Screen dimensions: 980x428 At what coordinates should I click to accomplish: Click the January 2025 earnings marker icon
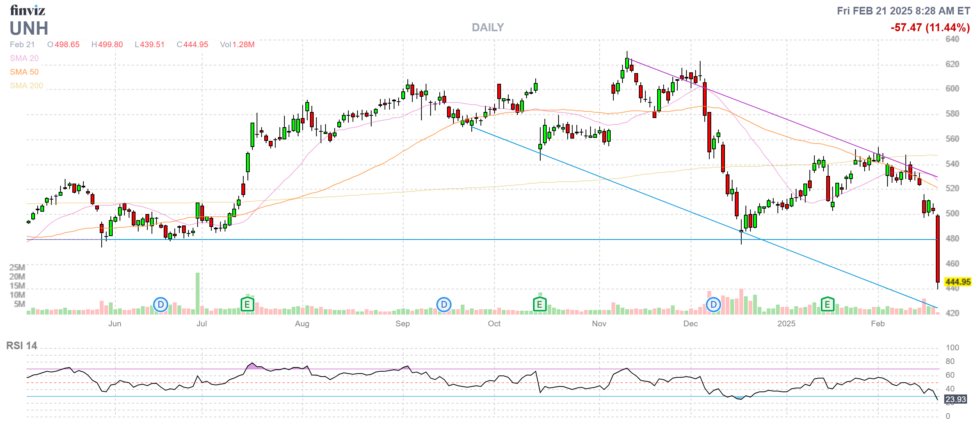coord(827,305)
